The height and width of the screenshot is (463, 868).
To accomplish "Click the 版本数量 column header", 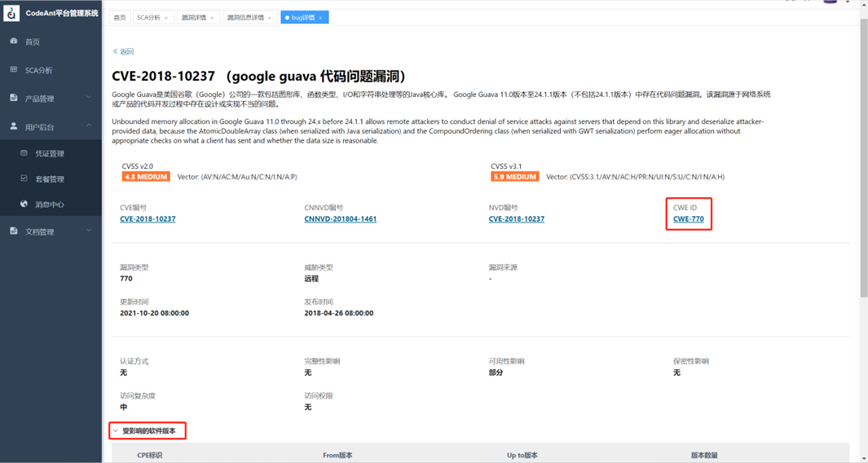I will coord(704,455).
